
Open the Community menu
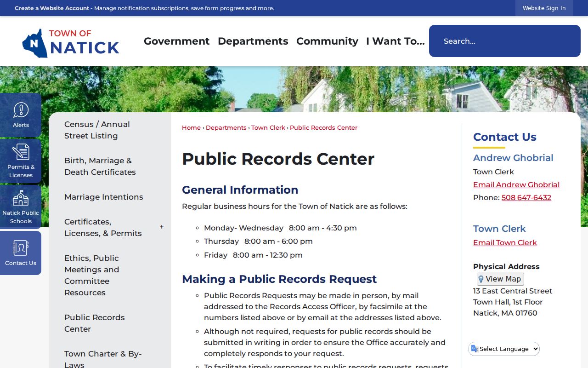click(327, 41)
